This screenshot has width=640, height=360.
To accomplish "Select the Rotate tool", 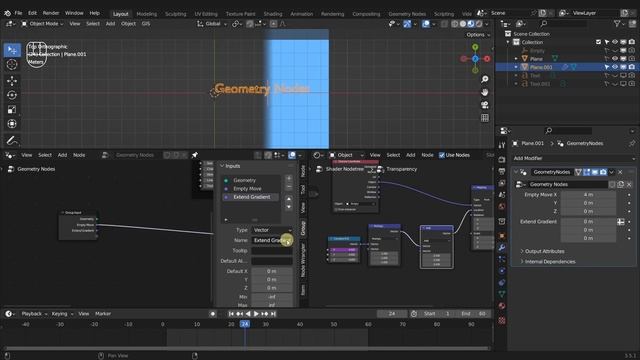I will 12,95.
